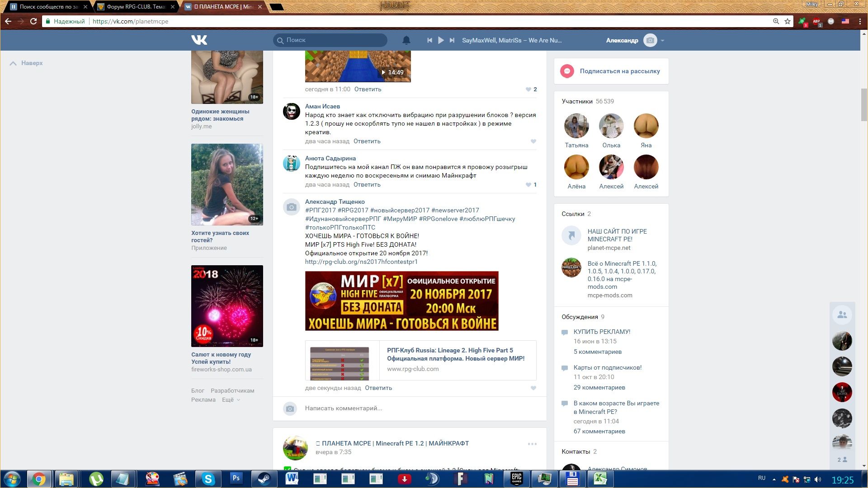Click the #РПГ2017 hashtag
Viewport: 868px width, 488px height.
click(x=321, y=210)
